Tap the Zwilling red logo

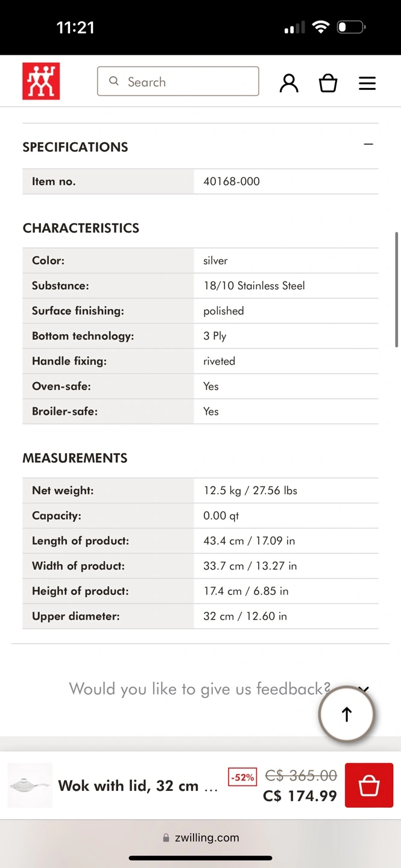[x=41, y=81]
